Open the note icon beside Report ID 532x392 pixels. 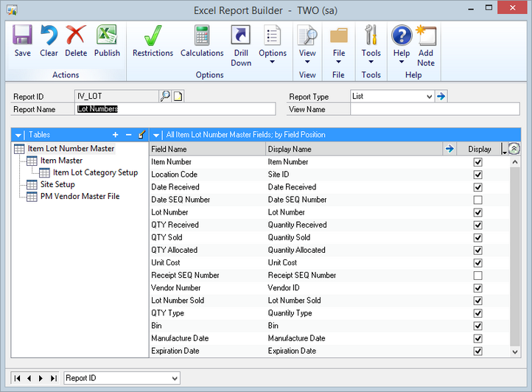coord(178,97)
